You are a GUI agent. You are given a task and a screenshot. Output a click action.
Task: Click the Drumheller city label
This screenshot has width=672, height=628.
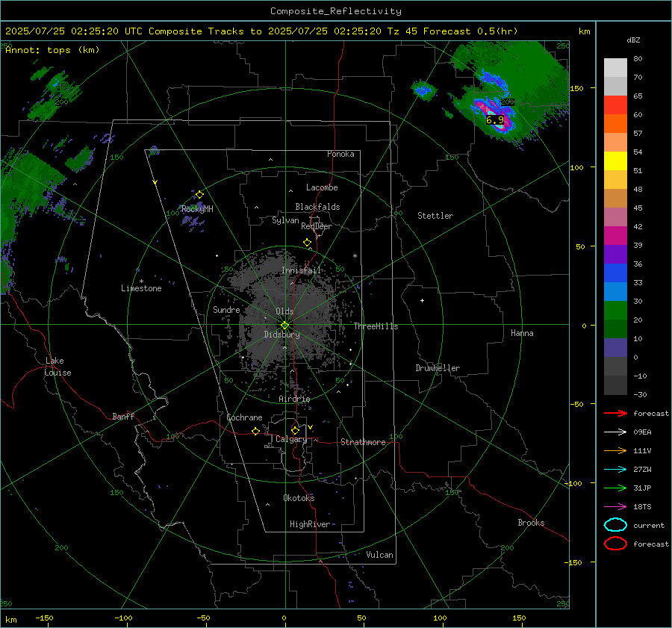[x=438, y=368]
